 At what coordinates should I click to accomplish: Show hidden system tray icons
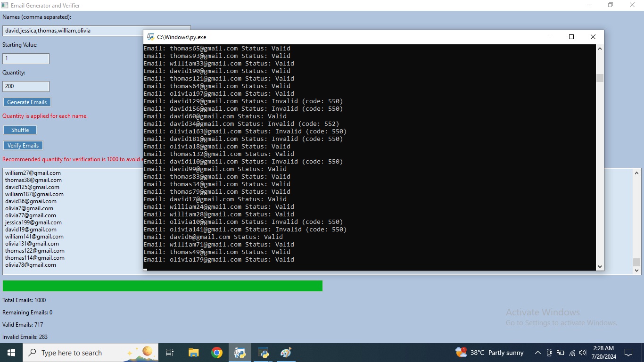(537, 353)
